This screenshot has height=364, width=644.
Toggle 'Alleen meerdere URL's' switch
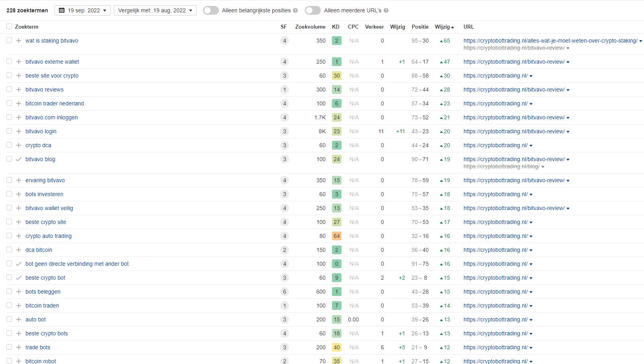click(x=313, y=10)
